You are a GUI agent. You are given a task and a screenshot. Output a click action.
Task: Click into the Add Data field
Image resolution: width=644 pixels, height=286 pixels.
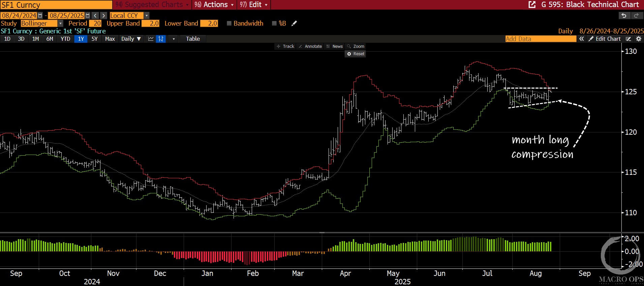tap(541, 39)
